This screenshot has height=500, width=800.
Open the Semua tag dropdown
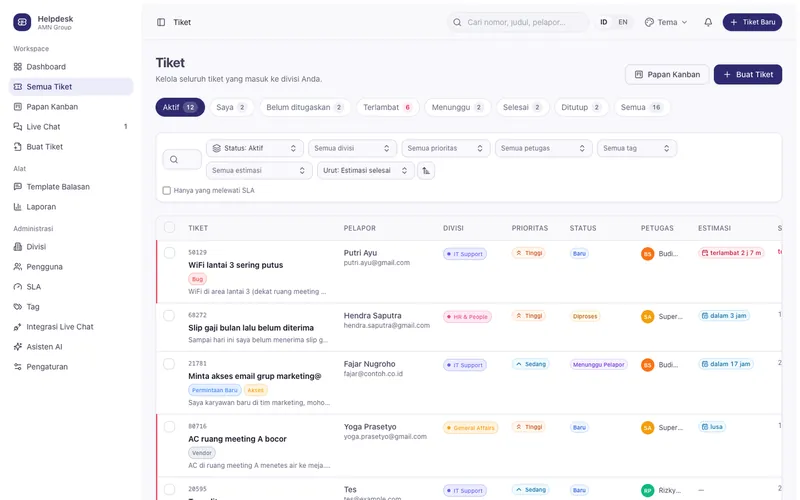637,148
